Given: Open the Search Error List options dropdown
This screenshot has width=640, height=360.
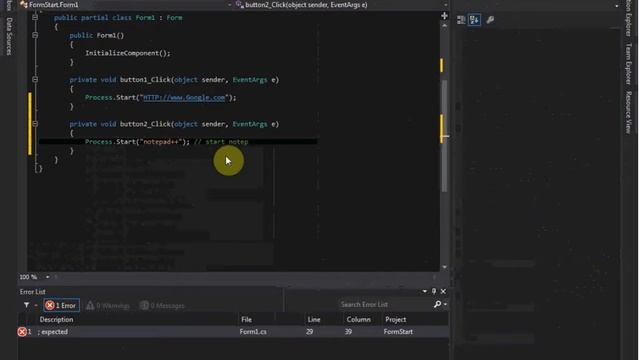Looking at the screenshot, I should tap(445, 304).
